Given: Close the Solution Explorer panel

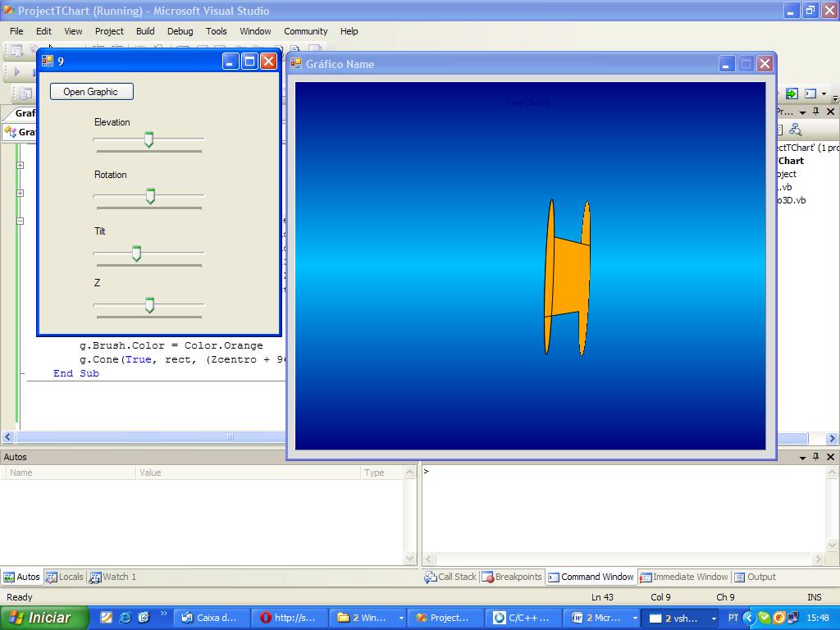Looking at the screenshot, I should click(830, 112).
